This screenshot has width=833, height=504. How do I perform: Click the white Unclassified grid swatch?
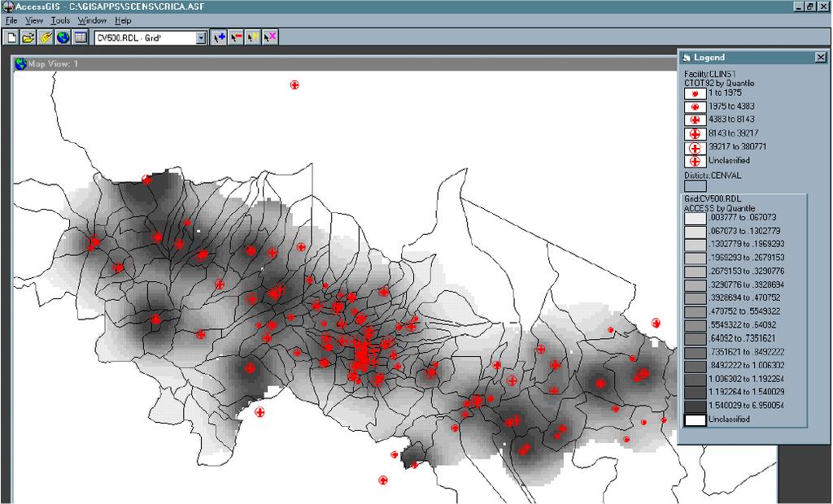(x=695, y=420)
